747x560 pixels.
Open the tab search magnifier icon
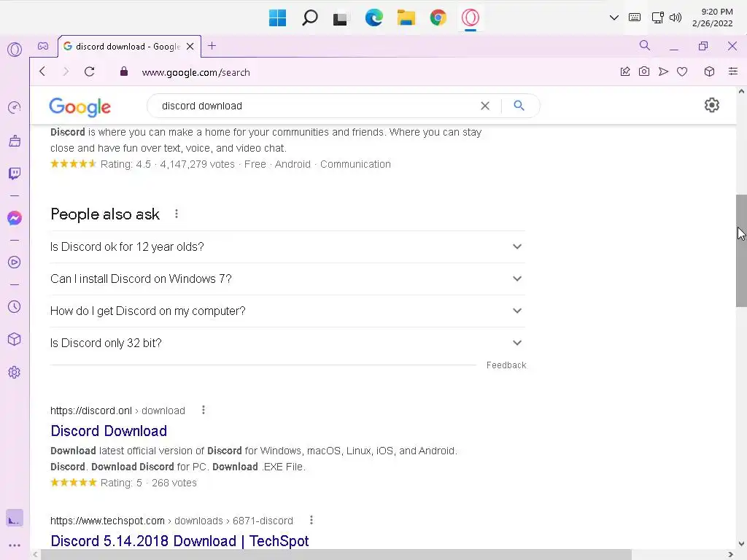tap(645, 46)
